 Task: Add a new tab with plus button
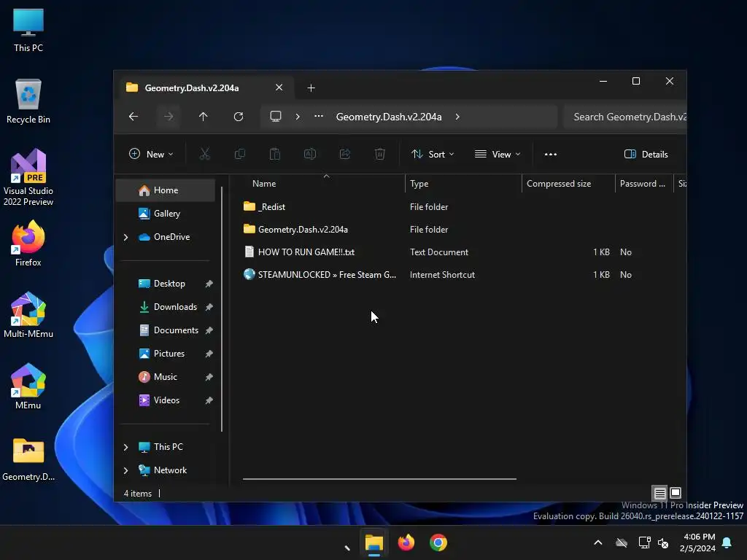311,88
